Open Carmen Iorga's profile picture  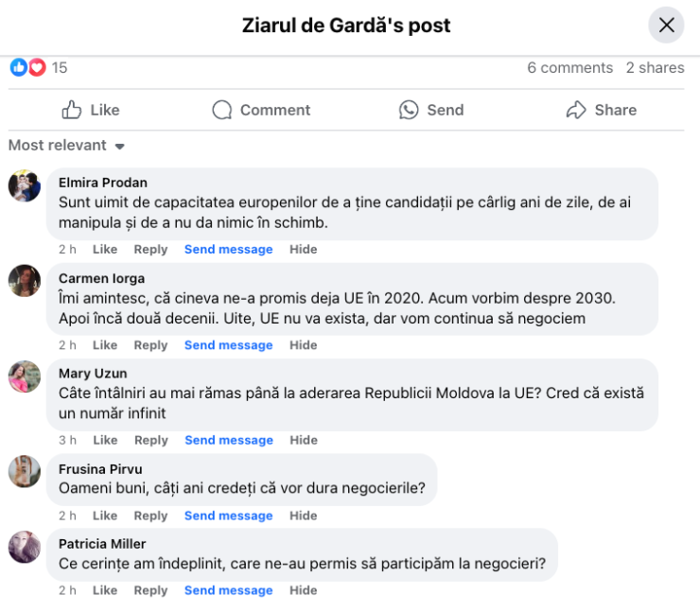25,281
